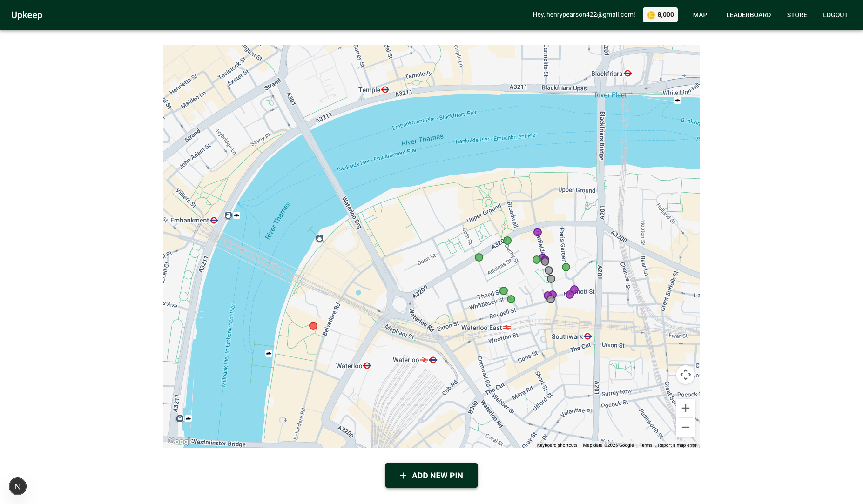Click the Upkeep logo text
This screenshot has height=504, width=863.
pyautogui.click(x=27, y=15)
